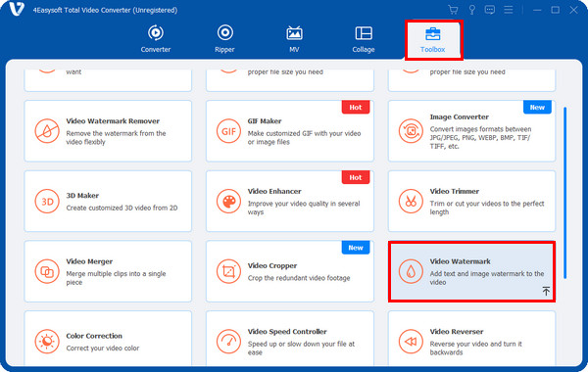Select Image Converter title
The image size is (588, 372).
459,116
